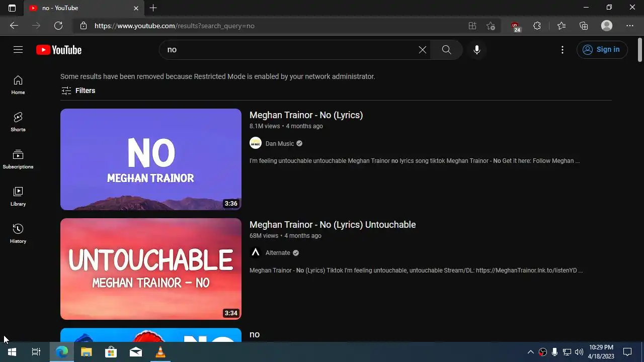Open History from the sidebar
The width and height of the screenshot is (644, 362).
[x=18, y=234]
